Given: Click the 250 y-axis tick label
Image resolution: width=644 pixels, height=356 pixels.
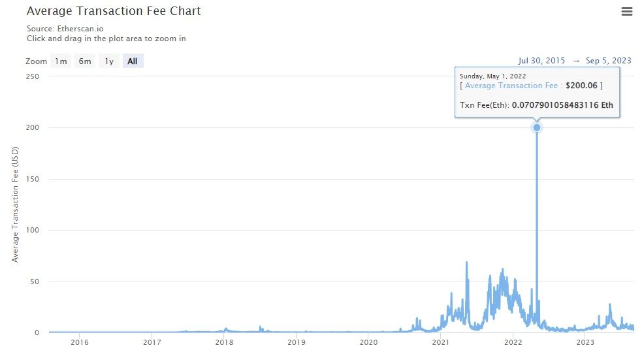Looking at the screenshot, I should tap(33, 76).
